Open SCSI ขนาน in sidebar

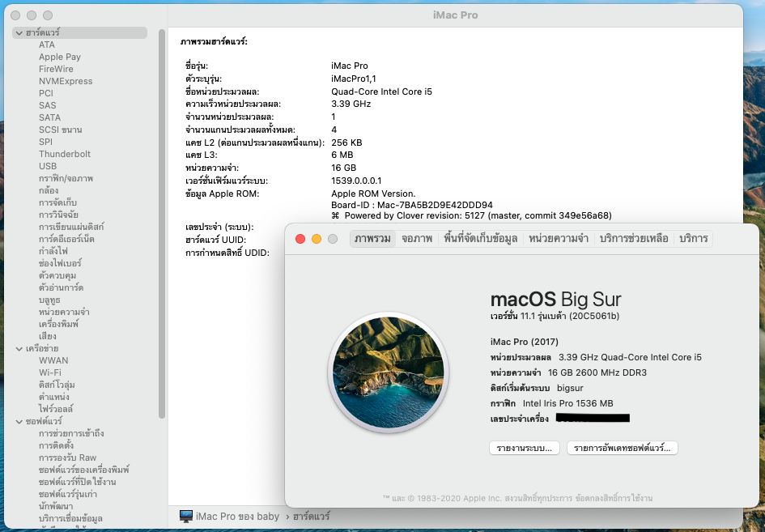coord(61,130)
